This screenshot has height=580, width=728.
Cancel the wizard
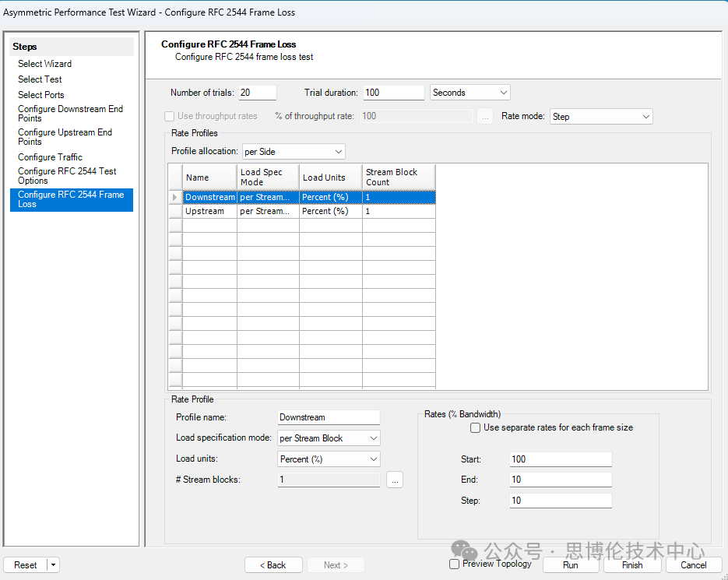point(693,565)
